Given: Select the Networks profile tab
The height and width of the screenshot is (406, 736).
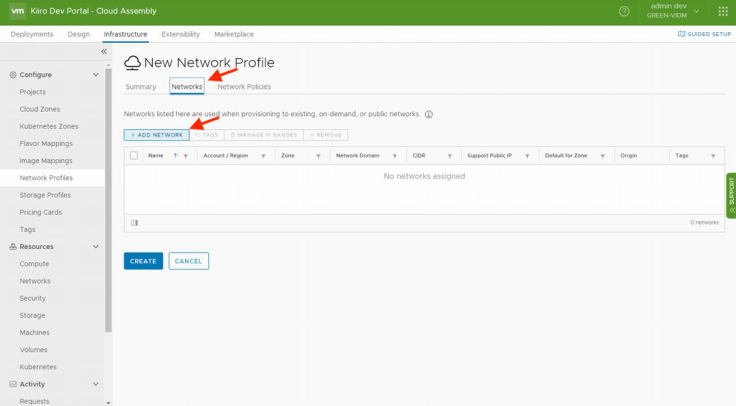Looking at the screenshot, I should pyautogui.click(x=187, y=86).
